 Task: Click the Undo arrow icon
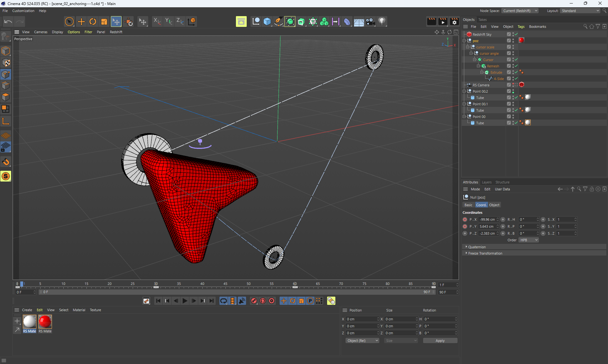[x=8, y=22]
